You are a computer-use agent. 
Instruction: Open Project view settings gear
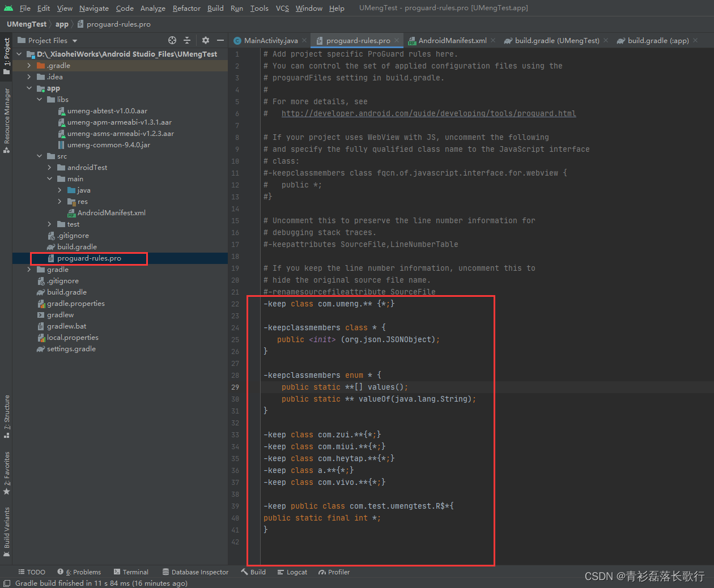tap(205, 40)
